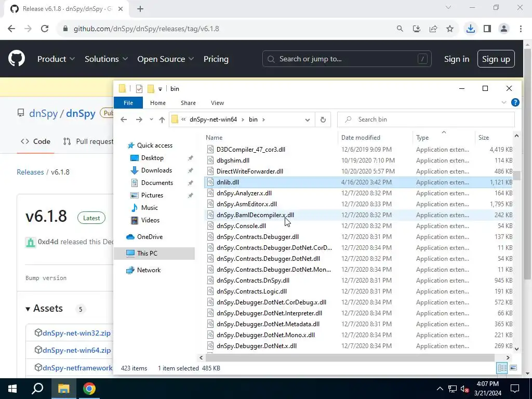
Task: Switch to details view layout icon
Action: pos(502,368)
